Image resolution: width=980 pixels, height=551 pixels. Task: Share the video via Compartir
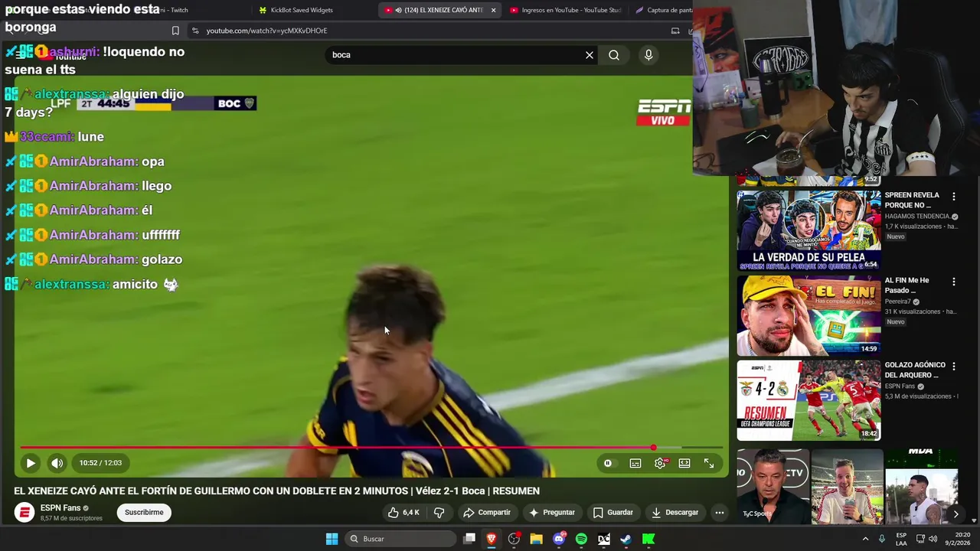(x=487, y=512)
